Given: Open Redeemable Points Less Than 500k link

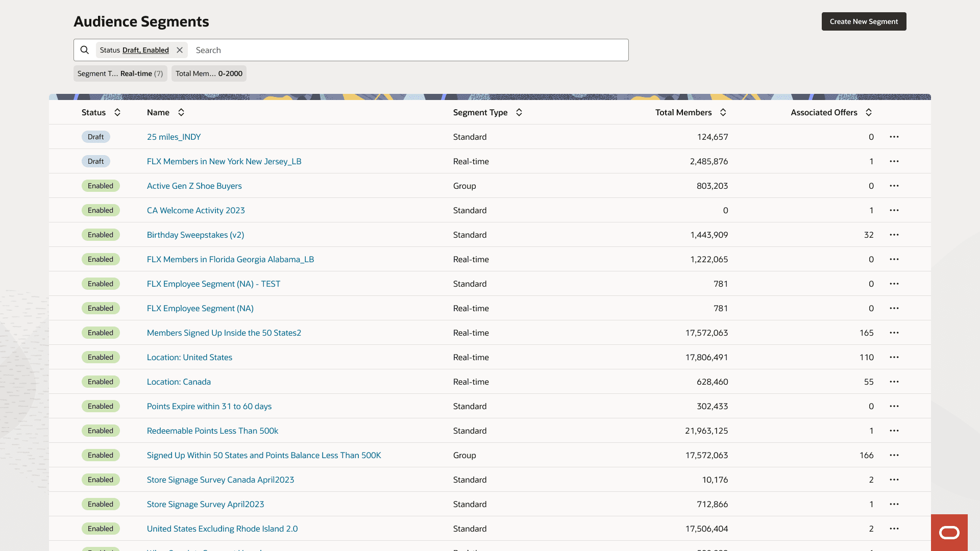Looking at the screenshot, I should coord(212,431).
